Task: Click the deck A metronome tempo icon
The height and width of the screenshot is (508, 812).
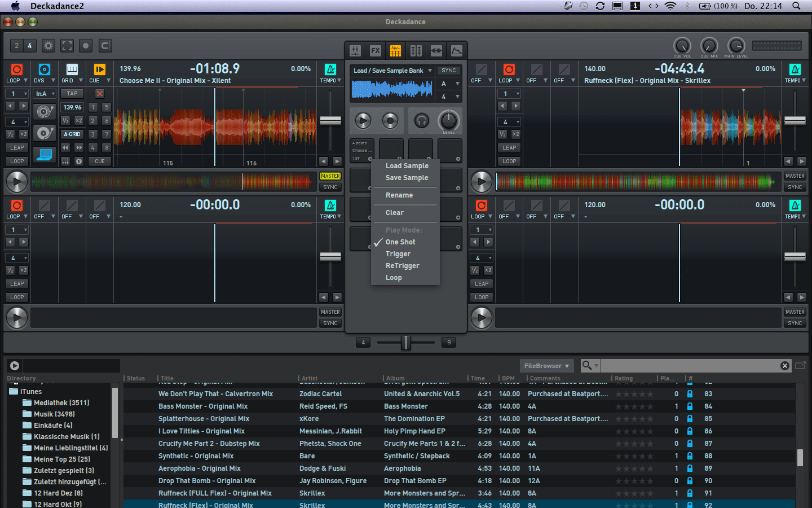Action: click(330, 69)
